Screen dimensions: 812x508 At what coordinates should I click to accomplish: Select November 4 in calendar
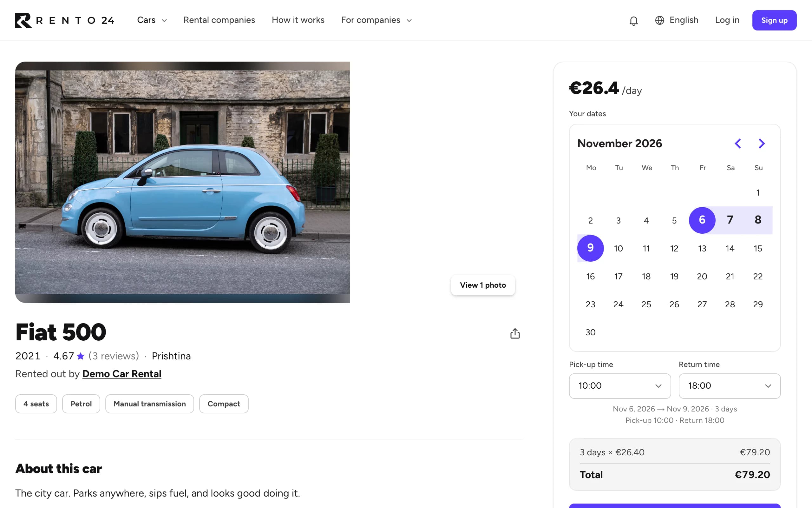pos(646,220)
